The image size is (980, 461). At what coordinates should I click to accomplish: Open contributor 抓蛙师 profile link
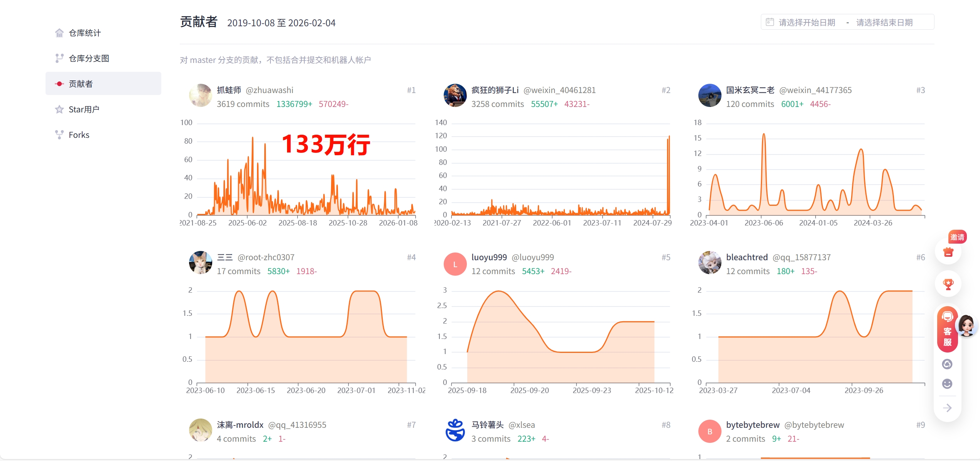click(229, 90)
